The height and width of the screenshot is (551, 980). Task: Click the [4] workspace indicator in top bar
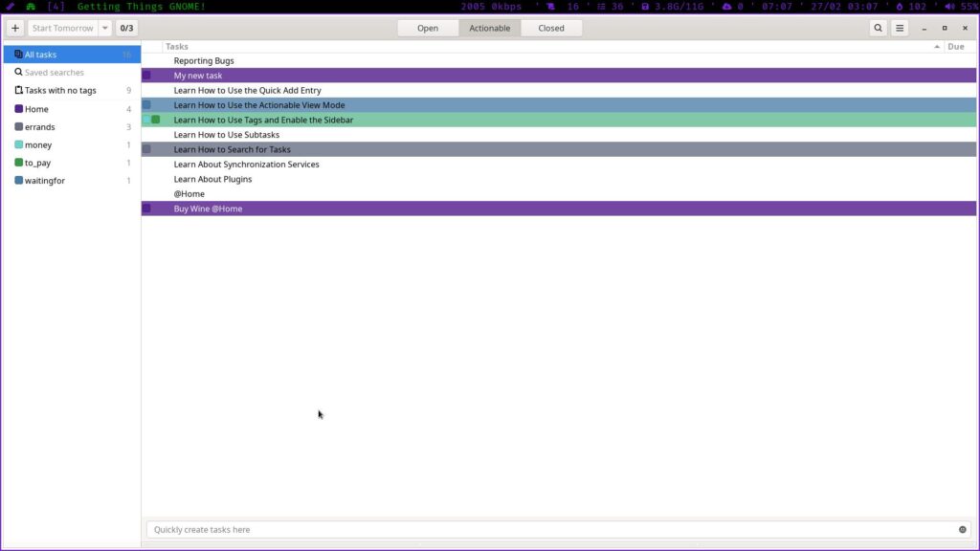pos(56,7)
